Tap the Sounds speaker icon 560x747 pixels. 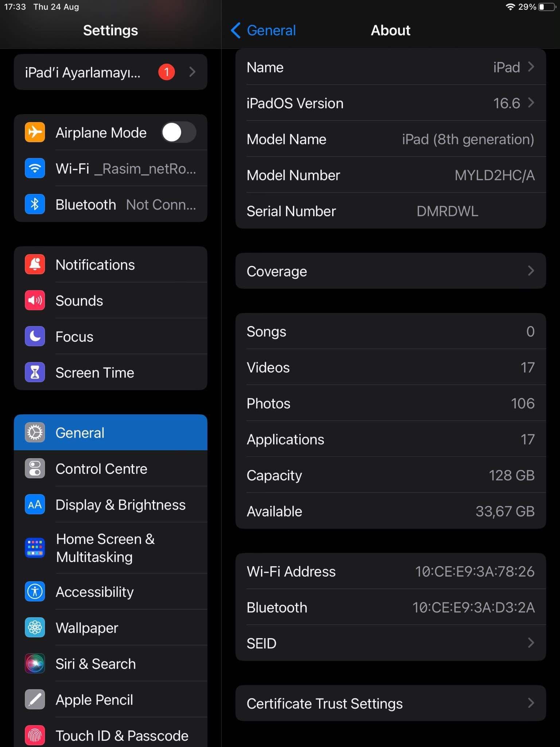coord(35,300)
